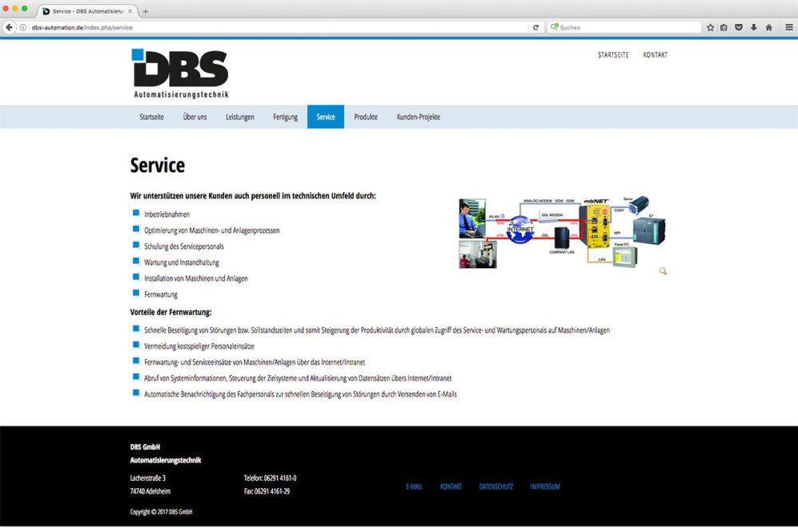Toggle the bookmark star for this page
Viewport: 798px width, 532px height.
709,26
